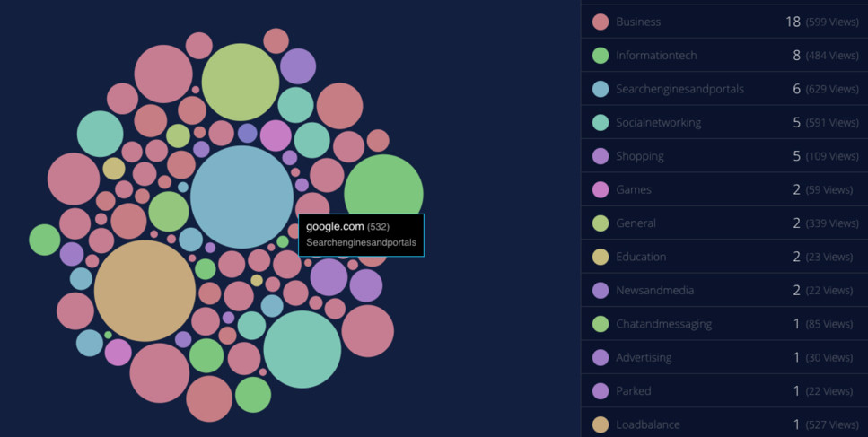This screenshot has width=868, height=437.
Task: Click the google.com tooltip box
Action: (x=361, y=234)
